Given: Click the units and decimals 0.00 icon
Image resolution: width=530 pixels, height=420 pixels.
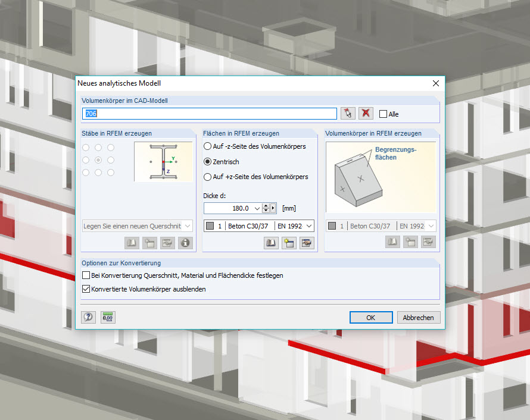Looking at the screenshot, I should click(108, 317).
